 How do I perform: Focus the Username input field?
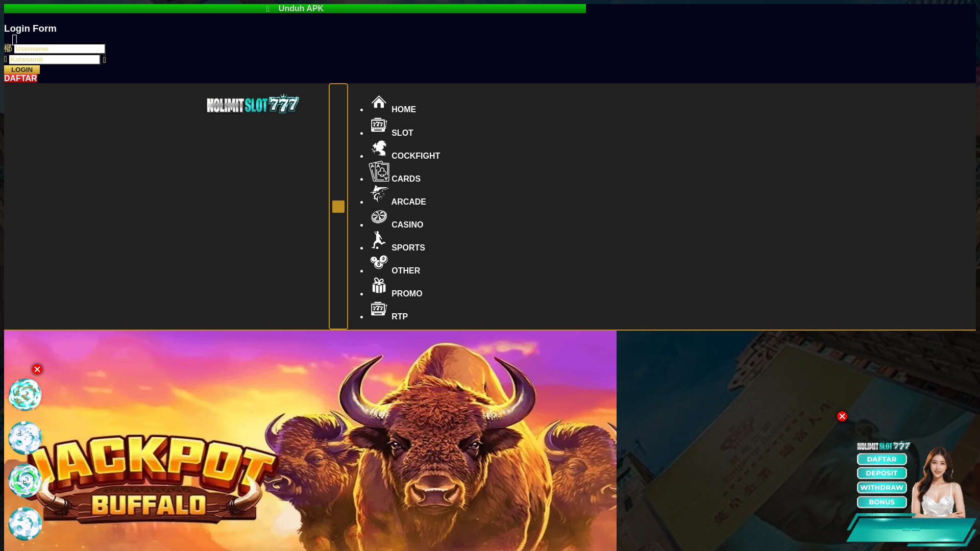coord(59,48)
